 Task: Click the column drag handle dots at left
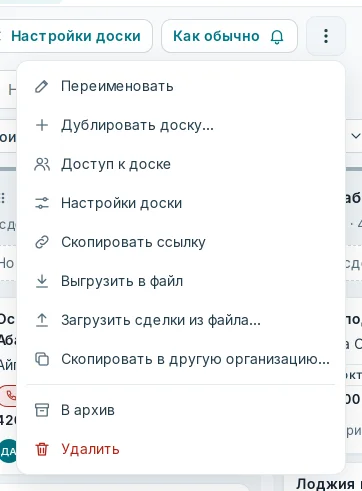tap(3, 198)
